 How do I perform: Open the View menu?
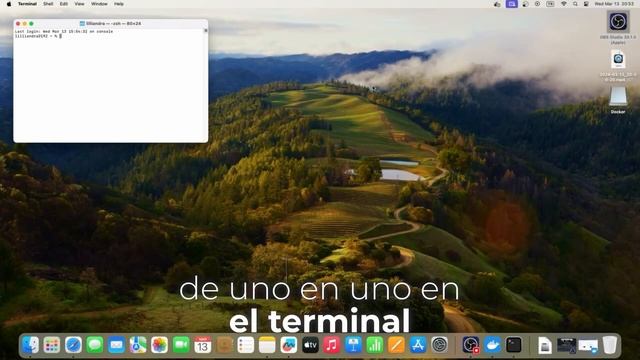click(x=79, y=4)
